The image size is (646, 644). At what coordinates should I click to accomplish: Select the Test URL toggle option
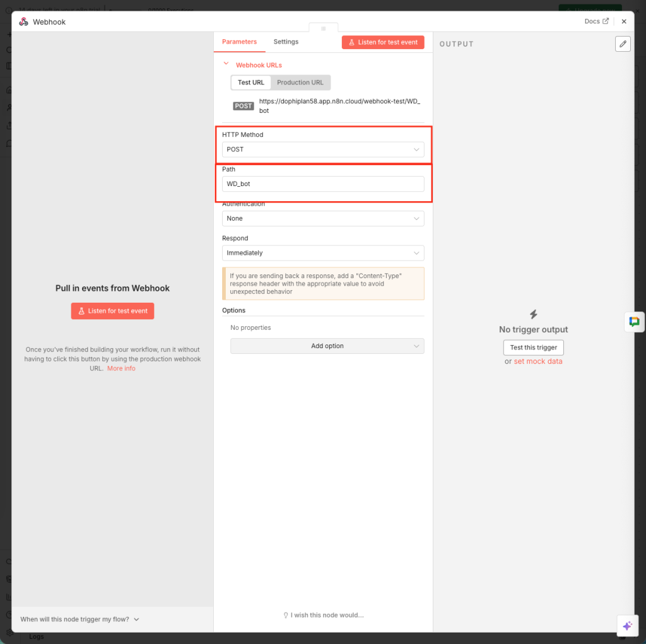pyautogui.click(x=251, y=83)
